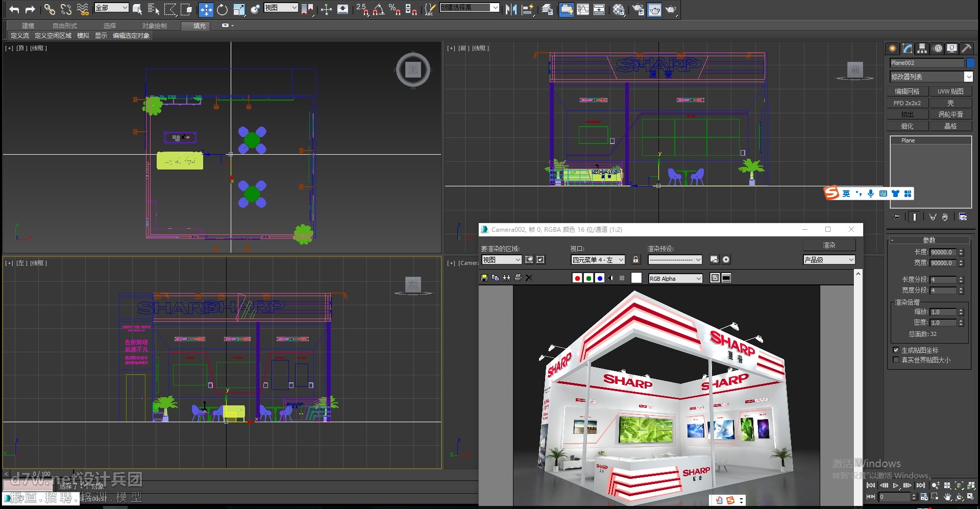Click the white color swatch in render window

pyautogui.click(x=636, y=278)
